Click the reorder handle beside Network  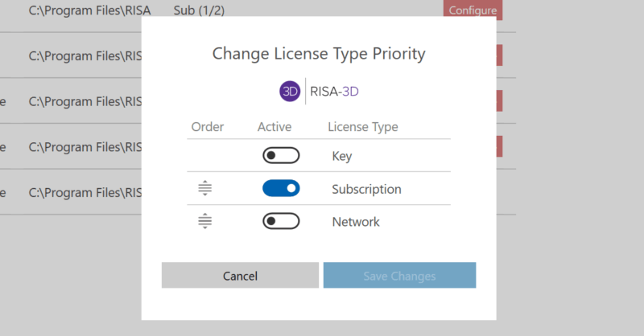[204, 221]
